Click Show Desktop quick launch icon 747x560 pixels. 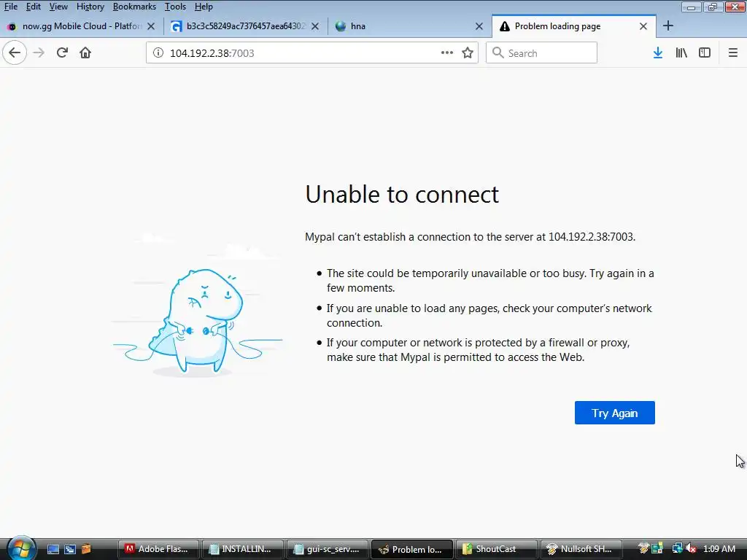[x=53, y=549]
